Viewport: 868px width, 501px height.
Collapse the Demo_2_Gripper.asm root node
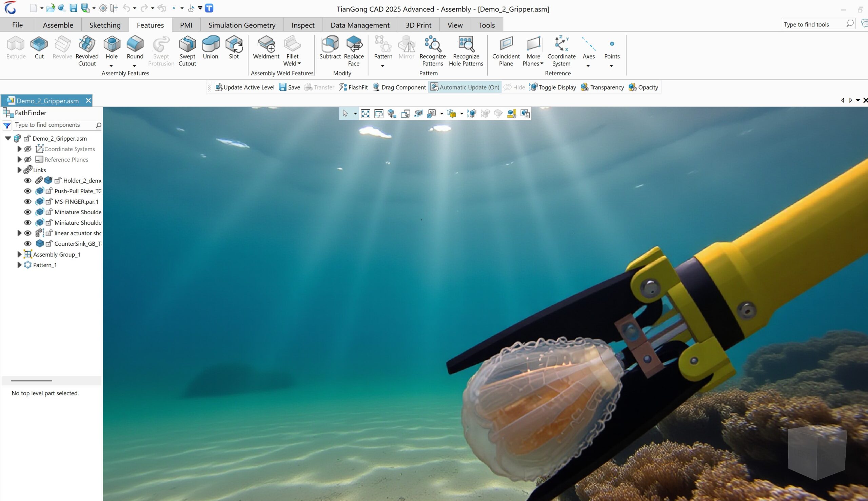pos(8,138)
